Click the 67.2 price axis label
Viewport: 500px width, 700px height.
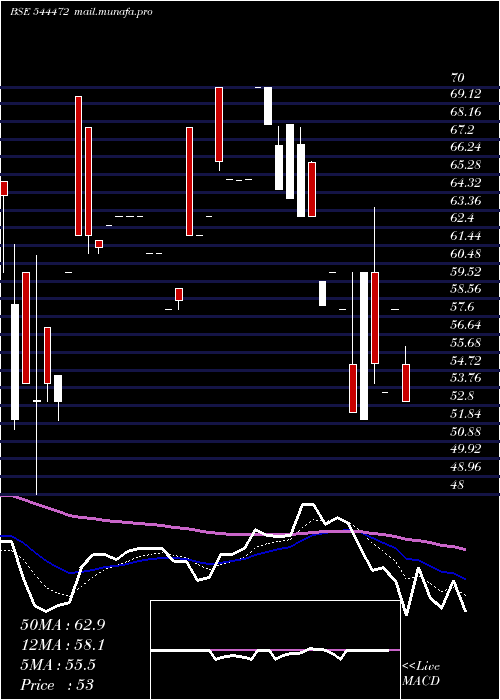[462, 129]
